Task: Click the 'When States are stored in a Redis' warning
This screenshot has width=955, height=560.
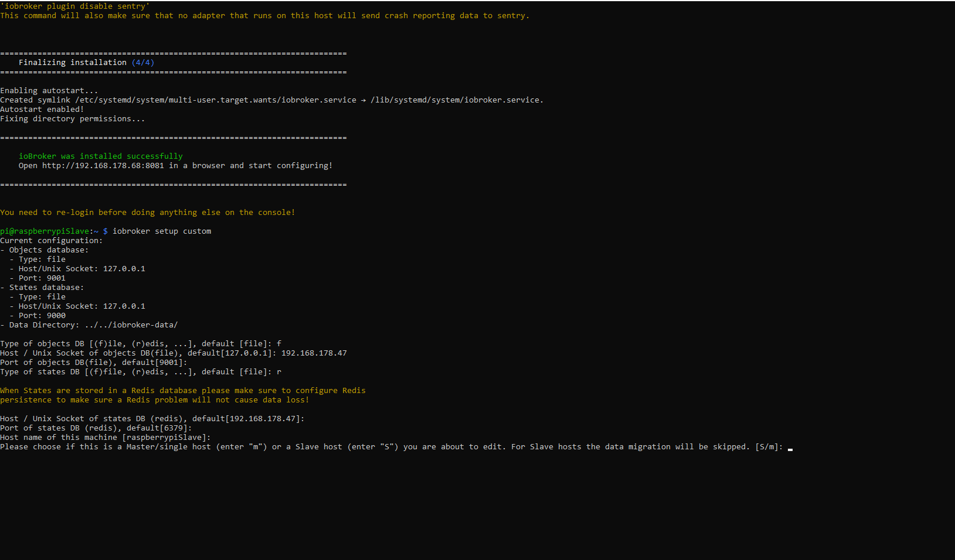Action: pyautogui.click(x=183, y=391)
